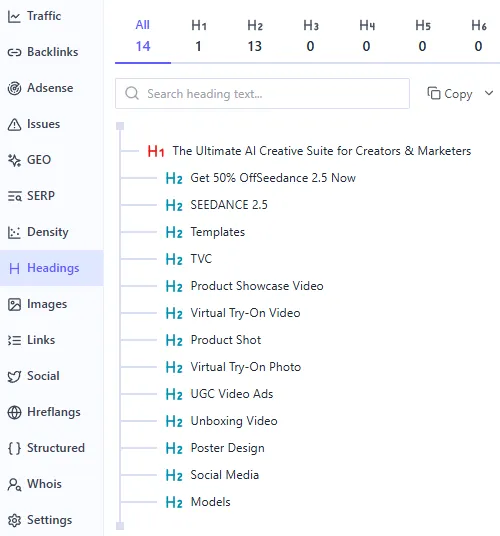Click the magnifier icon in search box
500x536 pixels.
coord(132,93)
